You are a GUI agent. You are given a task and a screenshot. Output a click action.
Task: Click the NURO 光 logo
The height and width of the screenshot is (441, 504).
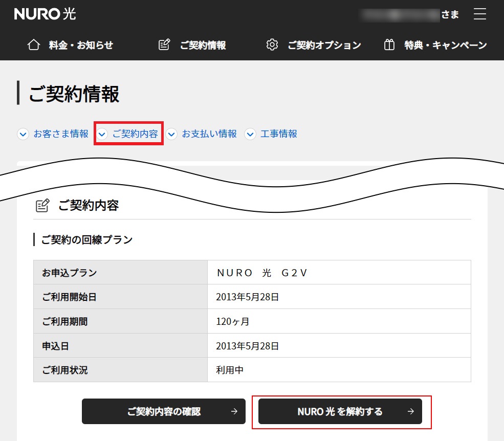[x=45, y=14]
